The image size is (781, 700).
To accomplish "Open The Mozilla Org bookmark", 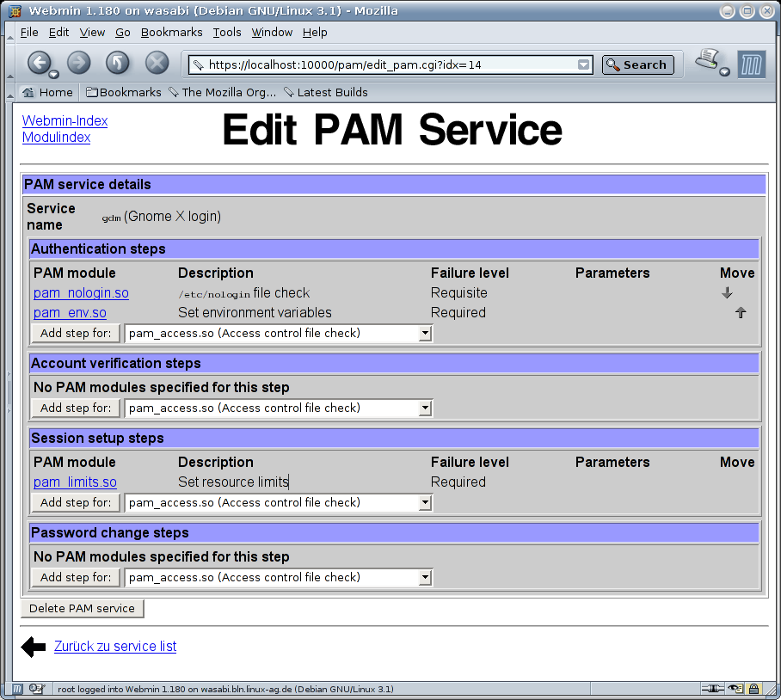I will point(222,93).
